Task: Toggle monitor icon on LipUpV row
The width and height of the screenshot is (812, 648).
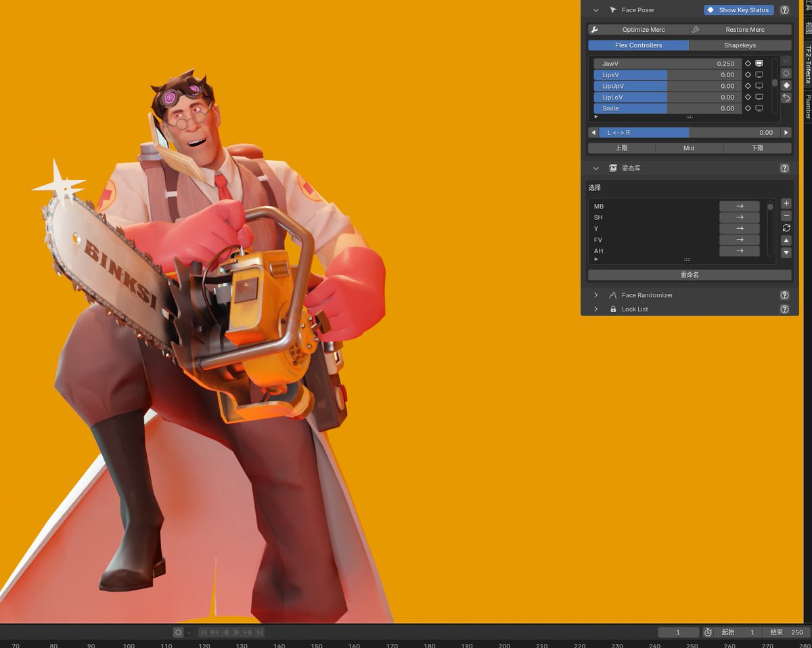Action: click(x=759, y=86)
